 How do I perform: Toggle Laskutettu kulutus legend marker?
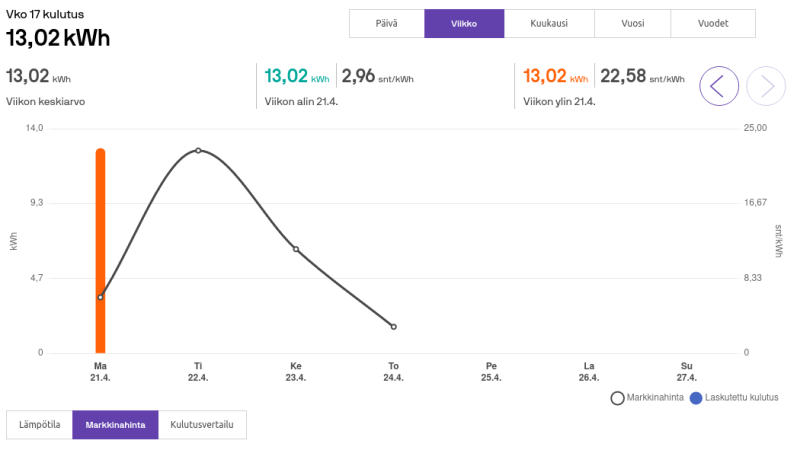pos(696,398)
